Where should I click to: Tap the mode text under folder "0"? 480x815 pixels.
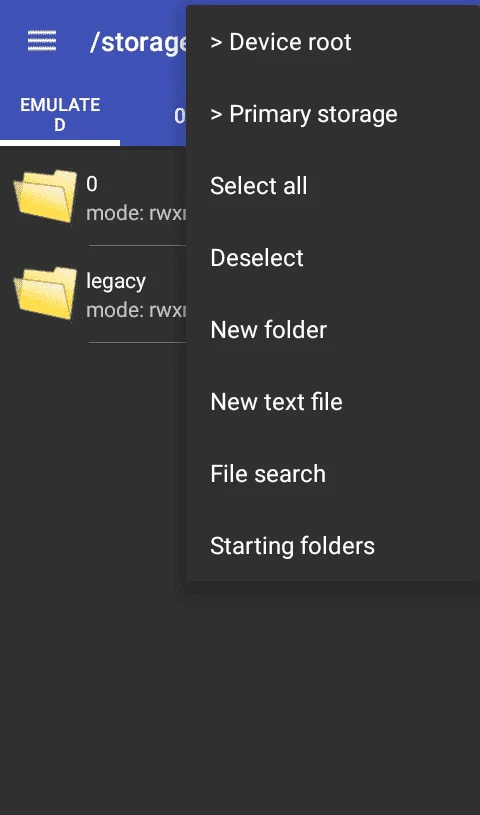[x=136, y=213]
